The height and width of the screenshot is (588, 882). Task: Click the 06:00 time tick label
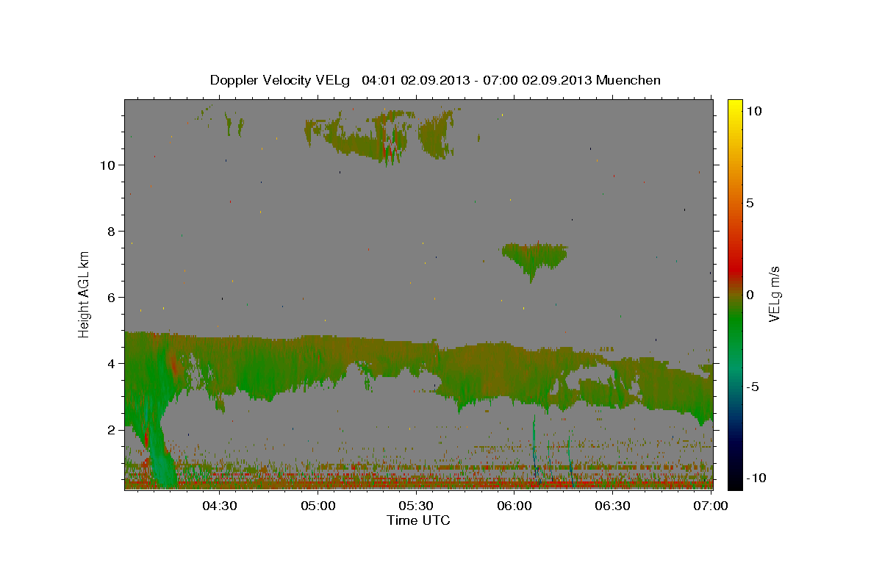[x=514, y=506]
